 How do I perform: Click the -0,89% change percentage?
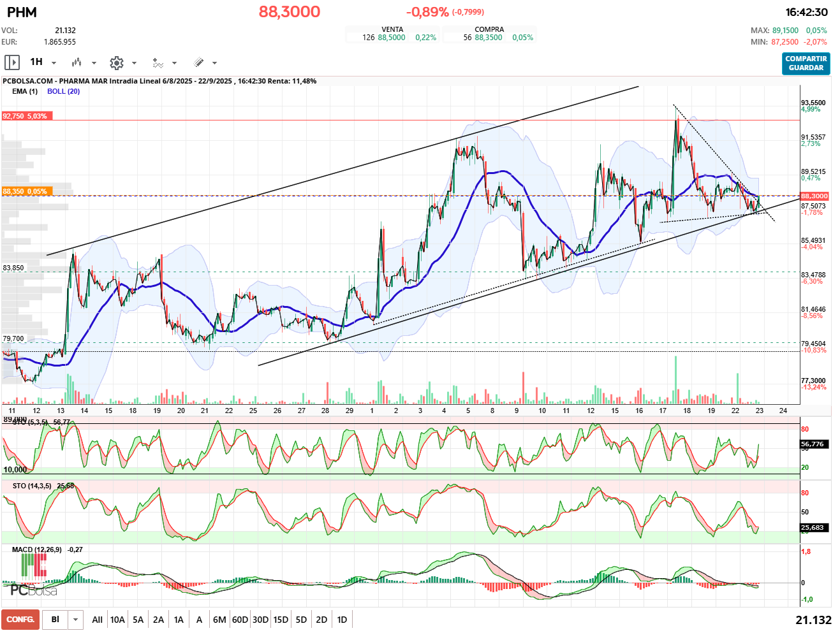click(427, 12)
